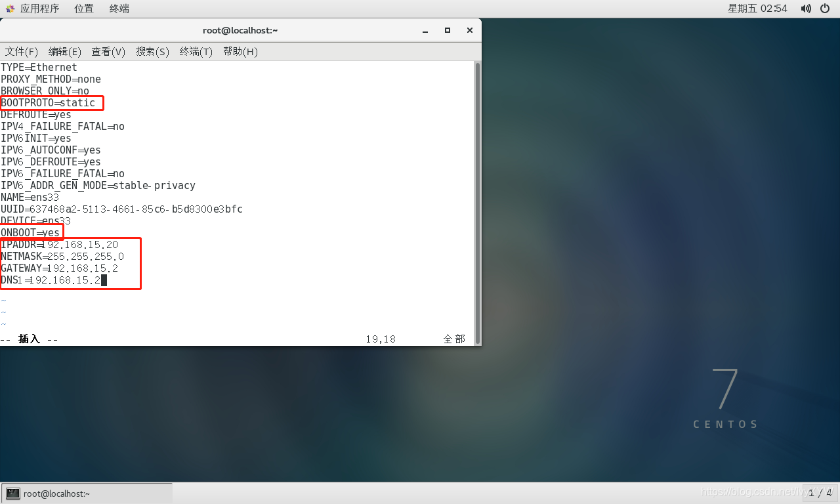The image size is (840, 504).
Task: Click the line PROXY_METHOD=none
Action: (51, 79)
